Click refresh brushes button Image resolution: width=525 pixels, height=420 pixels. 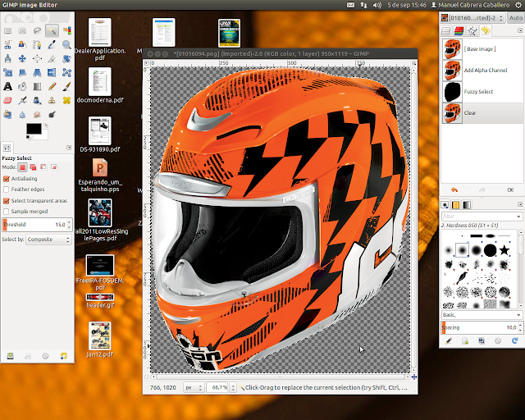coord(515,341)
